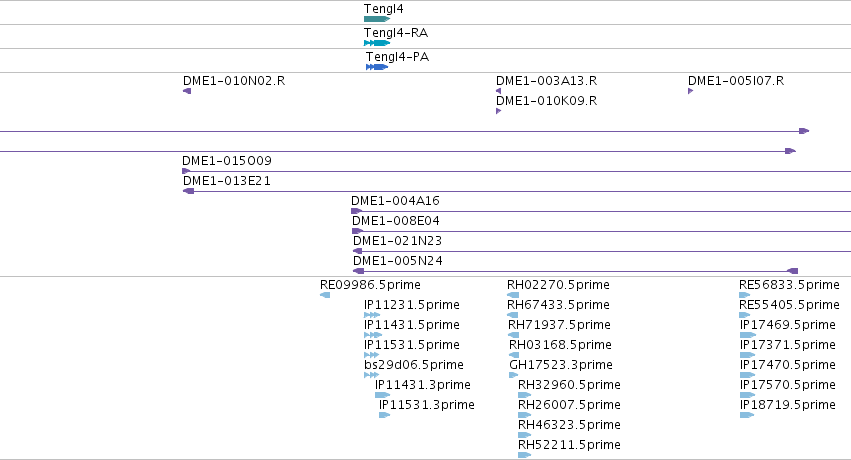Click the IP17470.5prime EST glyph

pyautogui.click(x=747, y=375)
